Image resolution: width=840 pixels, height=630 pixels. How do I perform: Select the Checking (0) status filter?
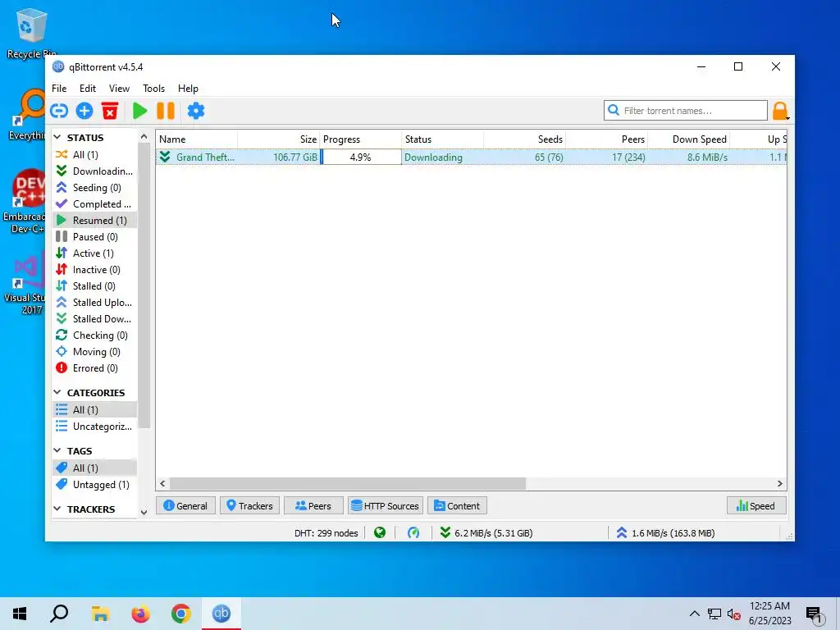(x=94, y=336)
